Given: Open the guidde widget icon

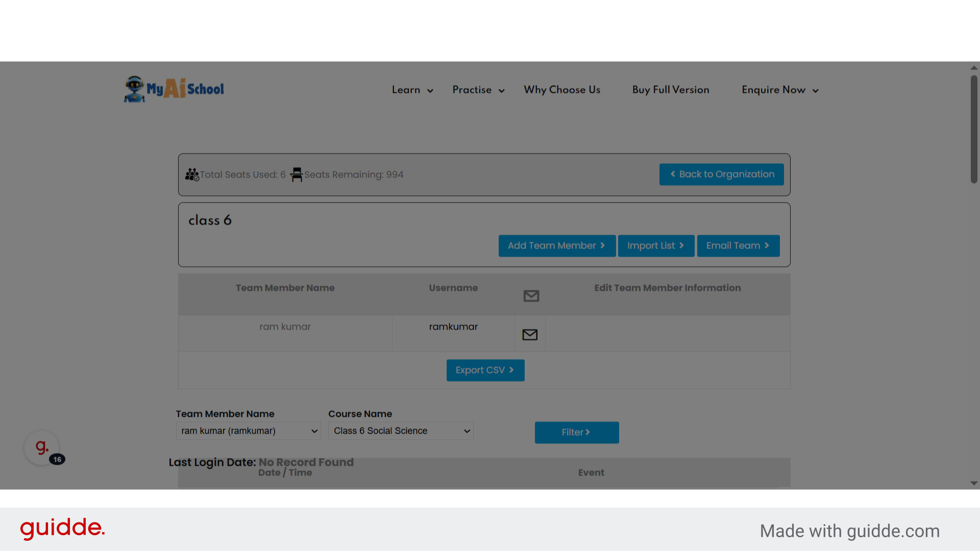Looking at the screenshot, I should [42, 447].
